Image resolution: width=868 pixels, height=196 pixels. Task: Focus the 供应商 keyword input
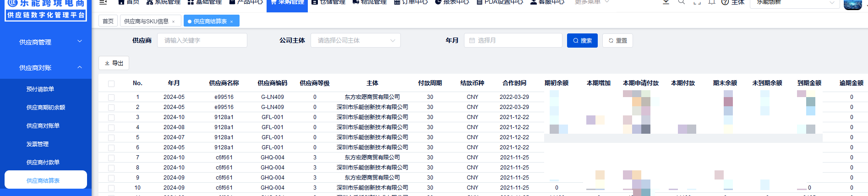202,40
